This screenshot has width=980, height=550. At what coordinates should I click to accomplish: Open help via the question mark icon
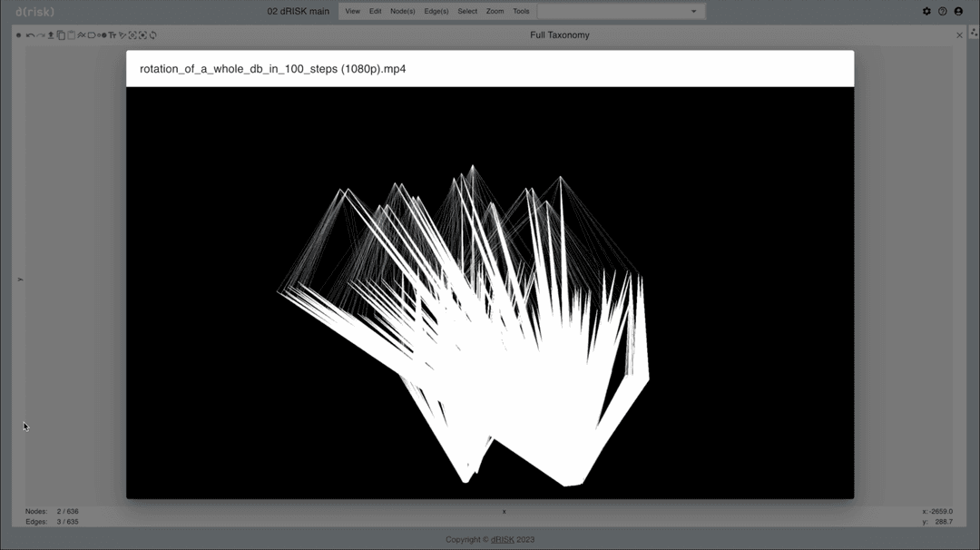(943, 12)
